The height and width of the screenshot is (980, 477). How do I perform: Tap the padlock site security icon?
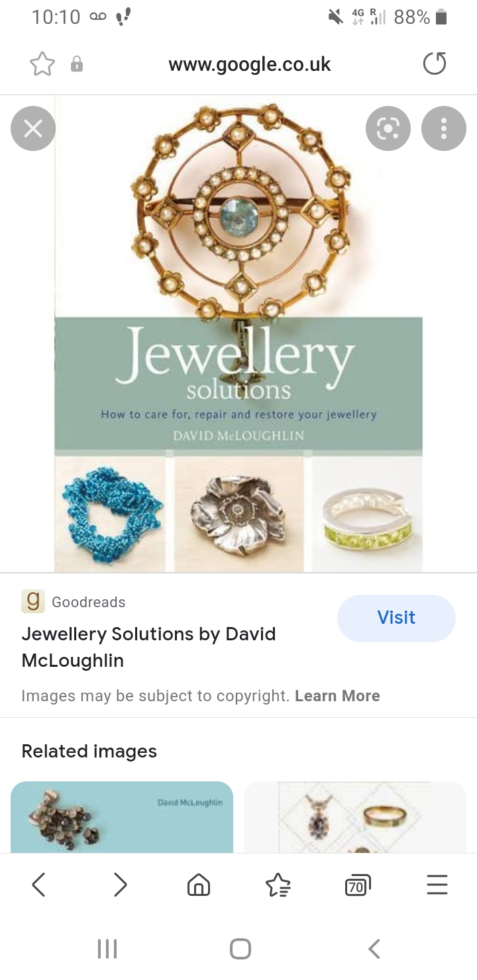click(x=77, y=64)
